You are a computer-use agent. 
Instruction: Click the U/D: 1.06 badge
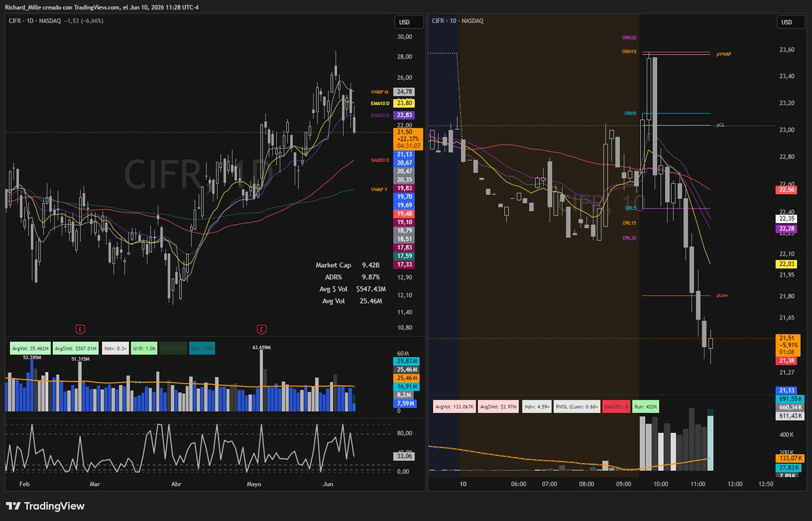point(143,348)
